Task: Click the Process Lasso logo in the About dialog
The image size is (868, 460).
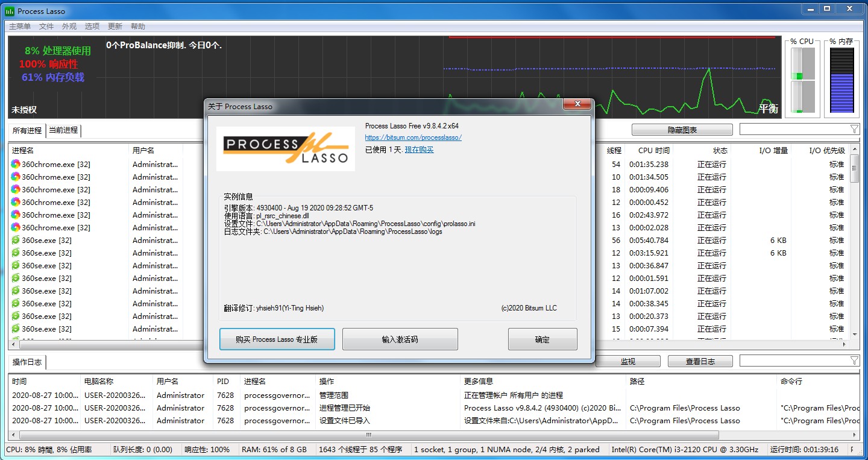Action: pos(286,149)
